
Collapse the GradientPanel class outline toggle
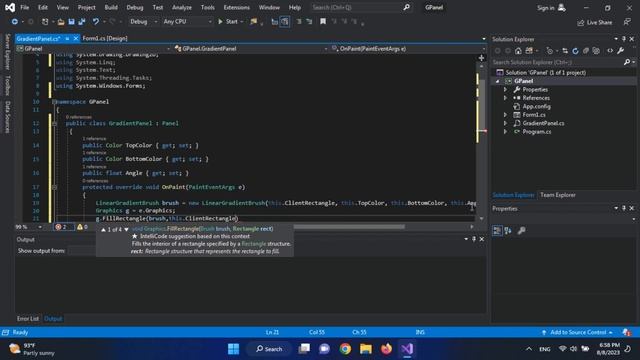pos(54,123)
